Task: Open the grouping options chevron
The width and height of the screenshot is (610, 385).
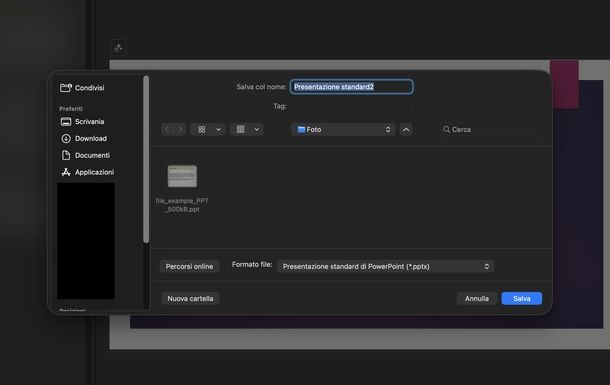Action: (x=257, y=130)
